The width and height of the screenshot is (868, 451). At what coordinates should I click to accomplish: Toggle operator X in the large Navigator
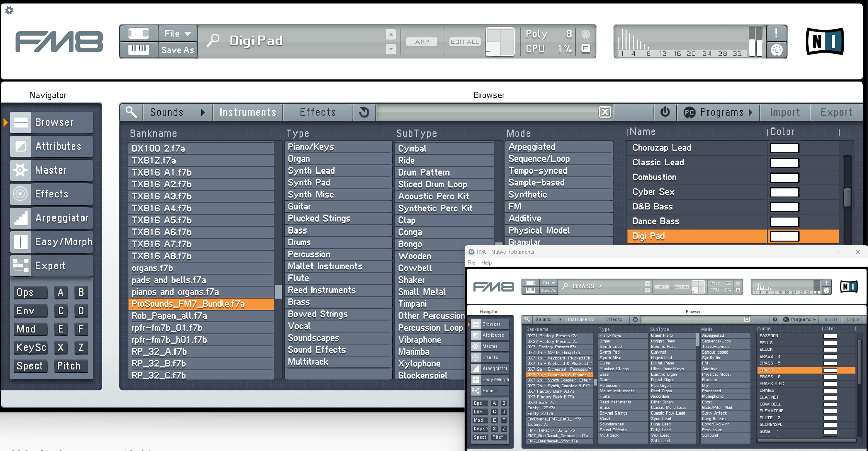(61, 348)
